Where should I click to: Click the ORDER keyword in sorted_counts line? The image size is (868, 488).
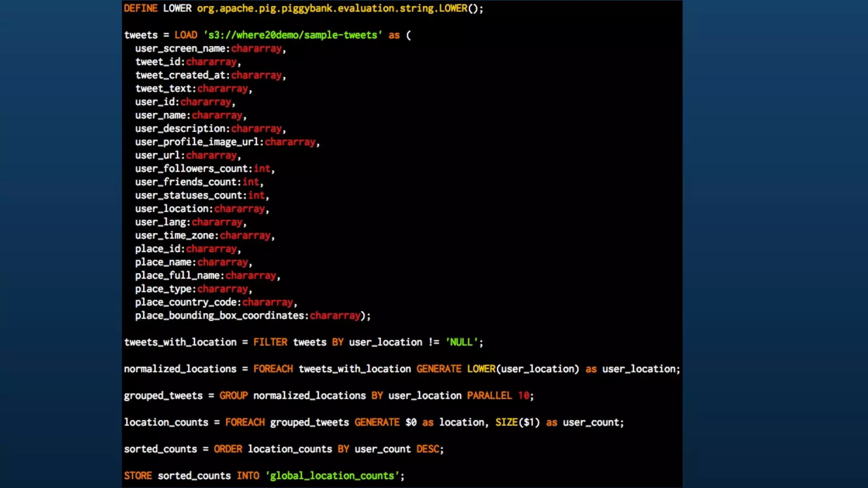click(228, 449)
